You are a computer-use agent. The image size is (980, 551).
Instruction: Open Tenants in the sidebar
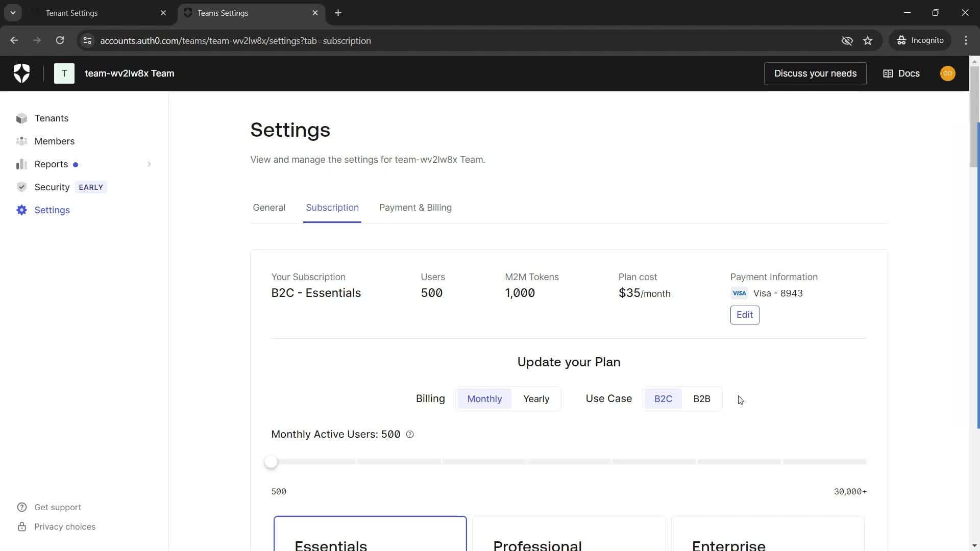[x=52, y=118]
